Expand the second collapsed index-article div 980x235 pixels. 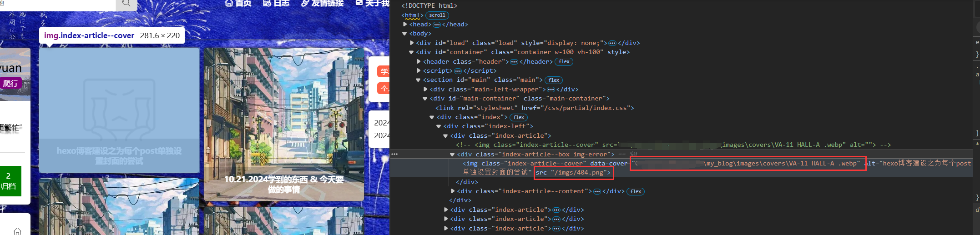point(446,219)
